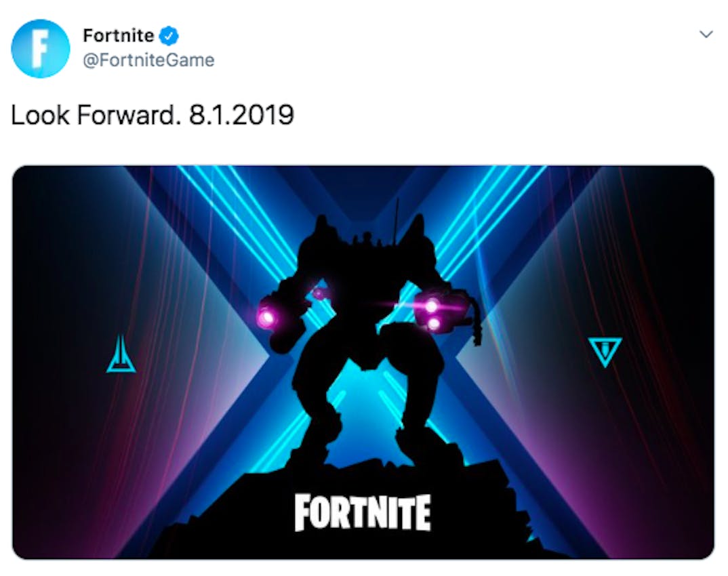Open the Fortnite profile avatar
728x576 pixels.
click(41, 49)
